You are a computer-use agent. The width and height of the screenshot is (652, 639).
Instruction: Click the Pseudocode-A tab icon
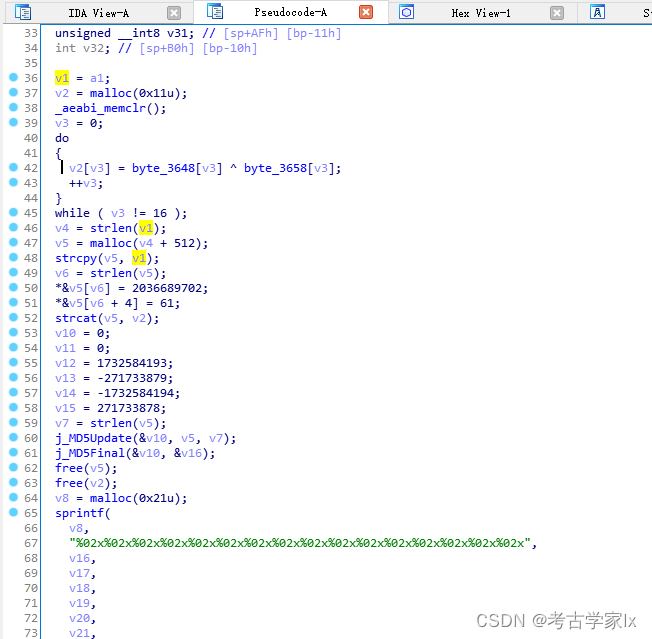(x=215, y=11)
